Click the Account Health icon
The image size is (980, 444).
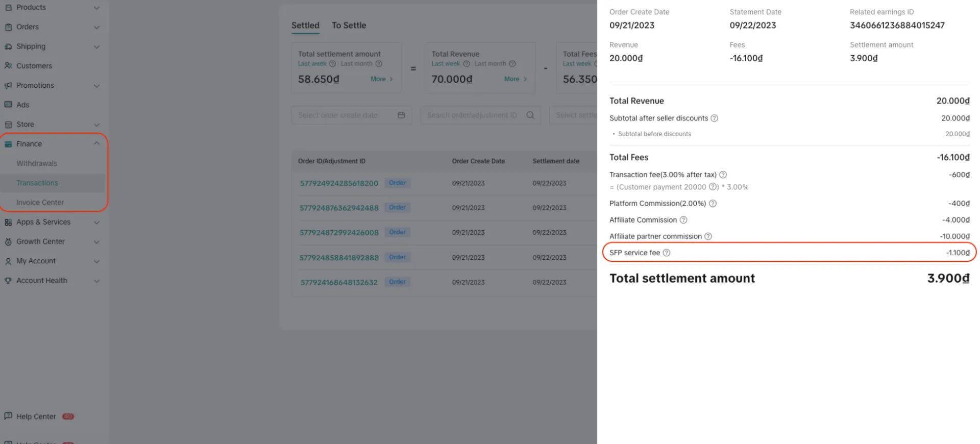tap(8, 281)
